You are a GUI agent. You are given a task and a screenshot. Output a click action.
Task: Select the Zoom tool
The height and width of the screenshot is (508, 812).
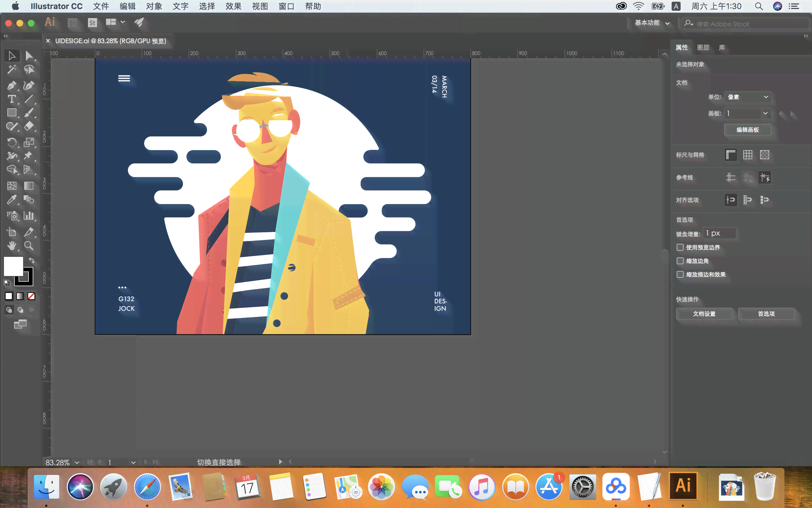click(x=29, y=246)
